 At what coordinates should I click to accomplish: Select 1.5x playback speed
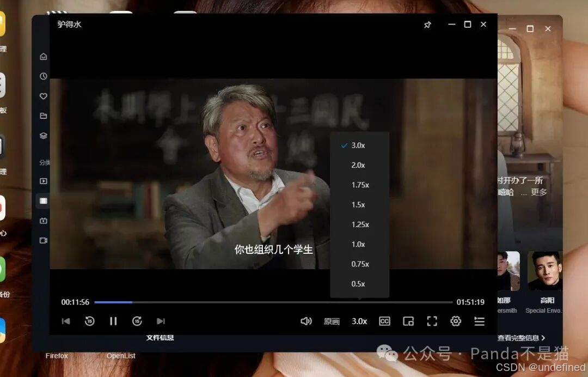pyautogui.click(x=359, y=205)
